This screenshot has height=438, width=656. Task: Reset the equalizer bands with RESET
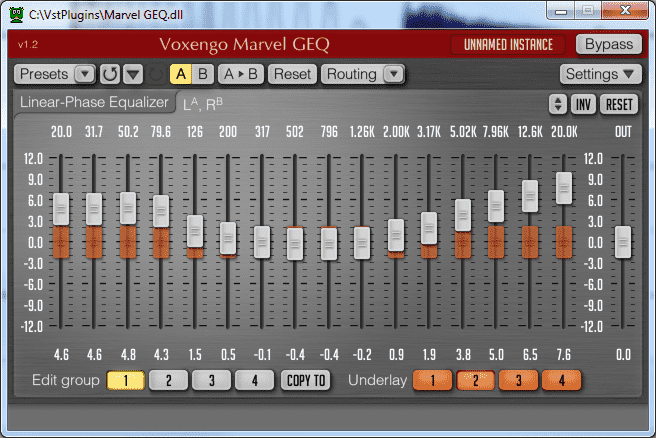pos(619,104)
